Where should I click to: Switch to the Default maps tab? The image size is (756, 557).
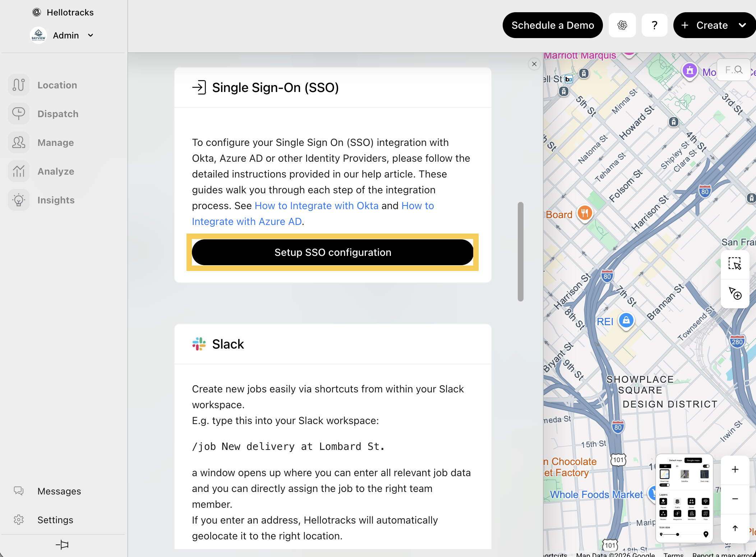click(x=675, y=460)
